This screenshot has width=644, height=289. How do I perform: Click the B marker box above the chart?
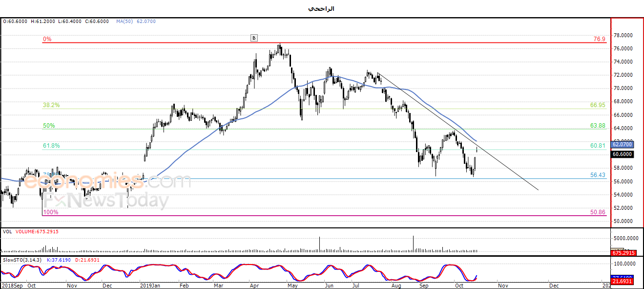coord(253,38)
